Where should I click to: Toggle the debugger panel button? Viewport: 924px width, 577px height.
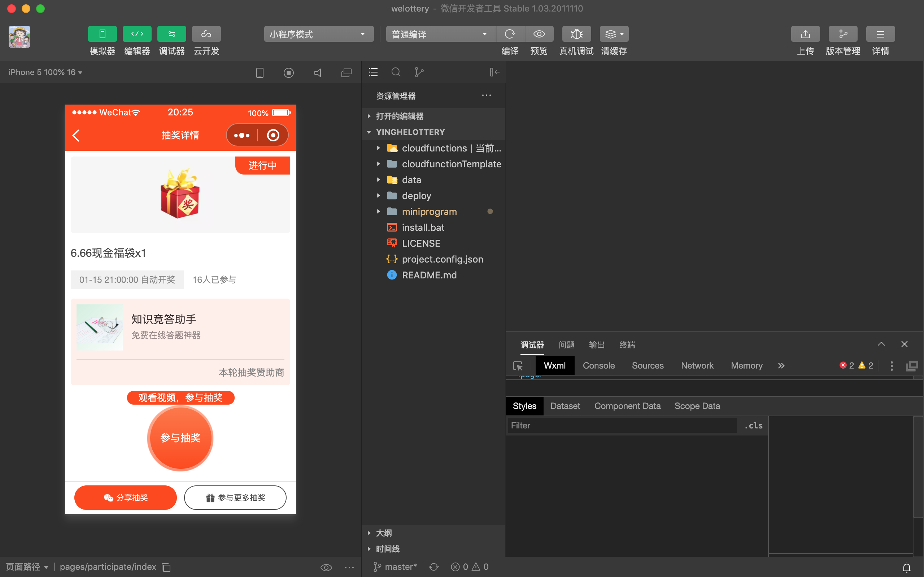171,34
